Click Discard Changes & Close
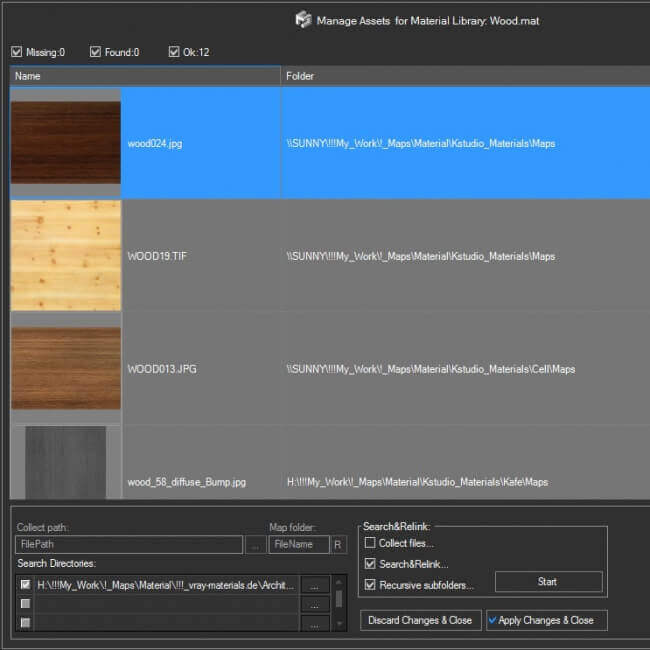 click(420, 620)
